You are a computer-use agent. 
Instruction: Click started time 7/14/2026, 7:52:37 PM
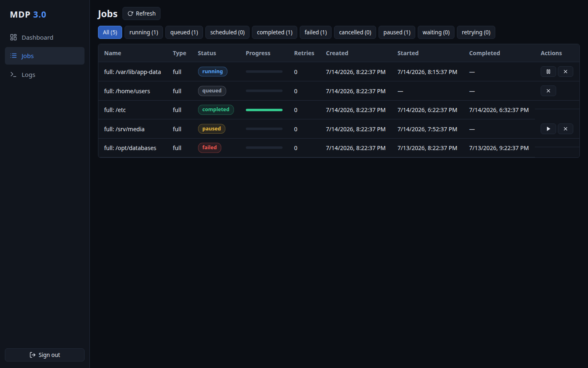(x=427, y=129)
